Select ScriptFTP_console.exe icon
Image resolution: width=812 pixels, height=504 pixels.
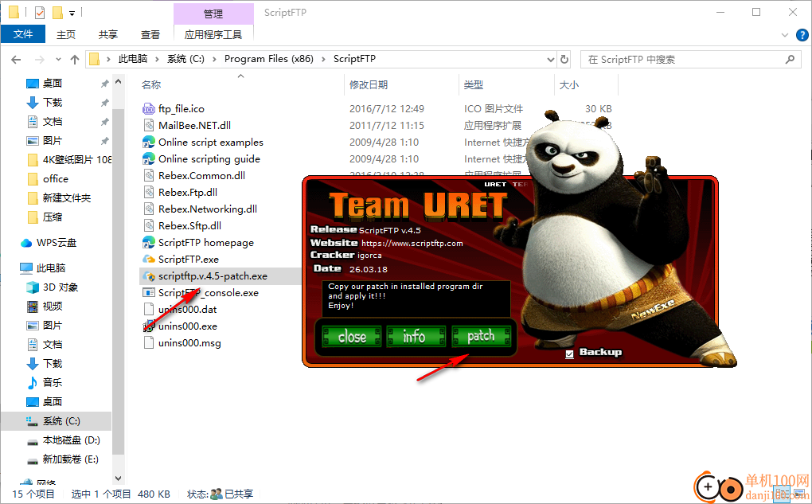(x=149, y=293)
